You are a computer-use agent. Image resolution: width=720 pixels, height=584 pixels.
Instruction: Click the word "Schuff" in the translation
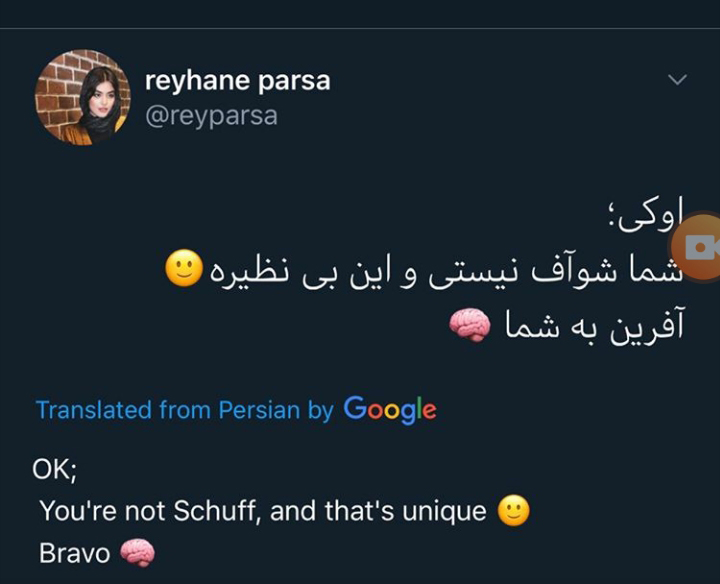pyautogui.click(x=213, y=511)
